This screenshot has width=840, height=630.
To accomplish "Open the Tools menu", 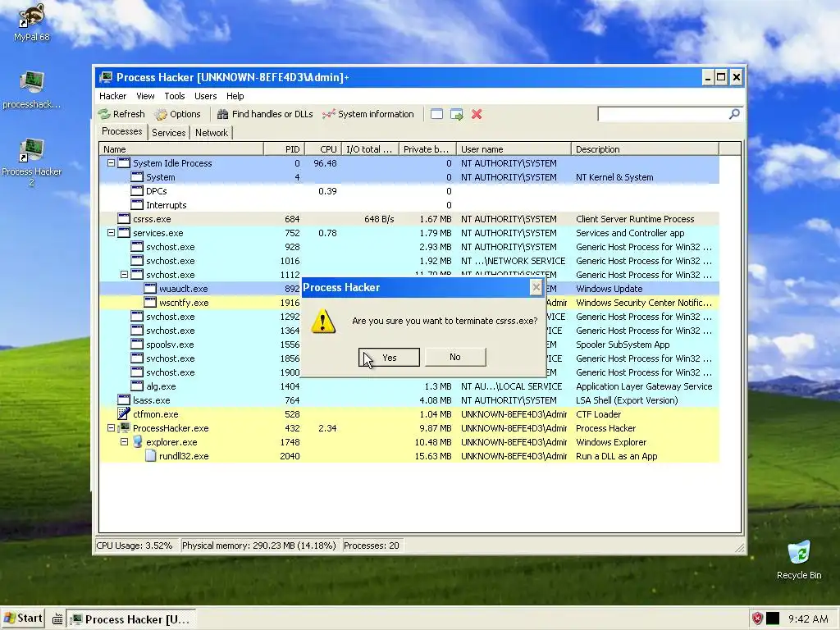I will click(x=175, y=96).
